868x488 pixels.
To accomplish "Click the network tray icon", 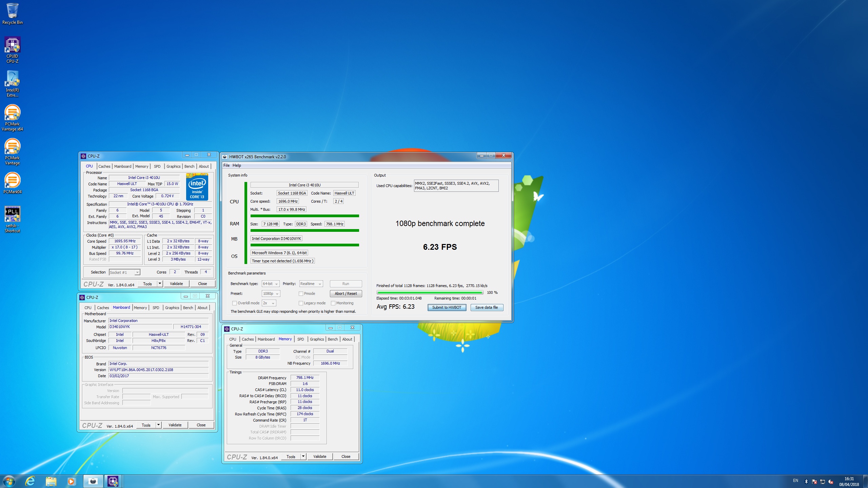I will pyautogui.click(x=823, y=481).
